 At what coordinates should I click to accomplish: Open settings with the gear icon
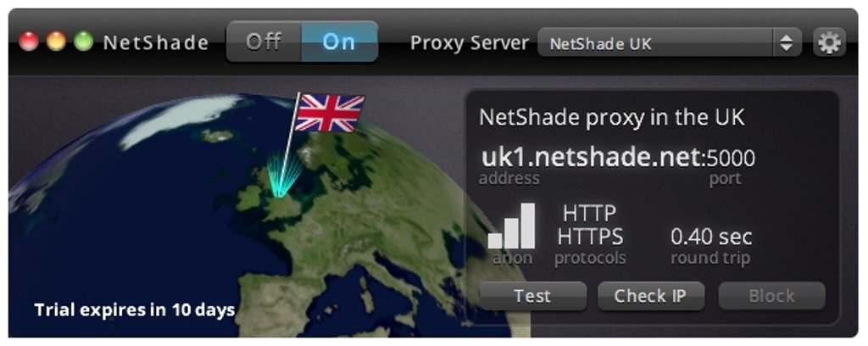pos(829,42)
